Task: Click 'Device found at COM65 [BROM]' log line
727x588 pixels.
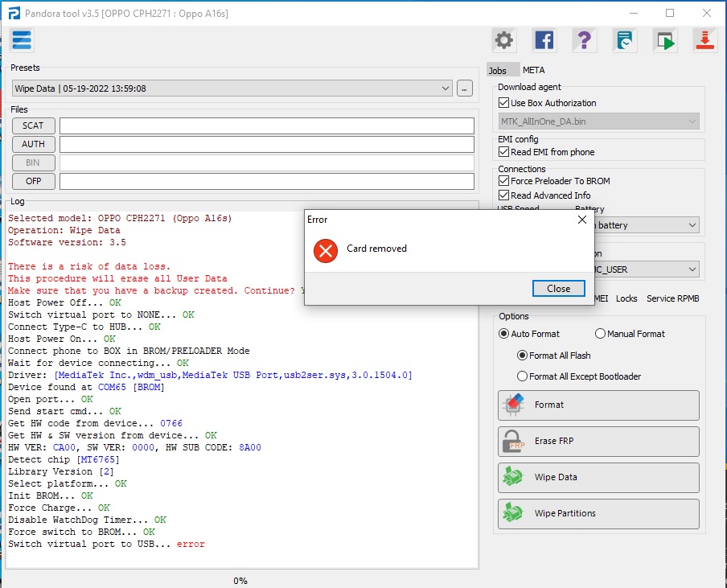Action: pyautogui.click(x=86, y=387)
